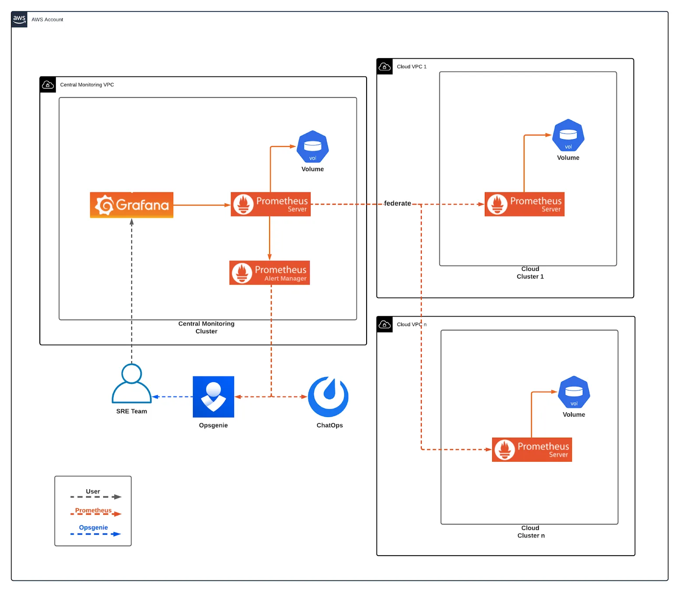Click the 'Opsgenie' label under the blue logo
The height and width of the screenshot is (592, 700).
coord(213,425)
